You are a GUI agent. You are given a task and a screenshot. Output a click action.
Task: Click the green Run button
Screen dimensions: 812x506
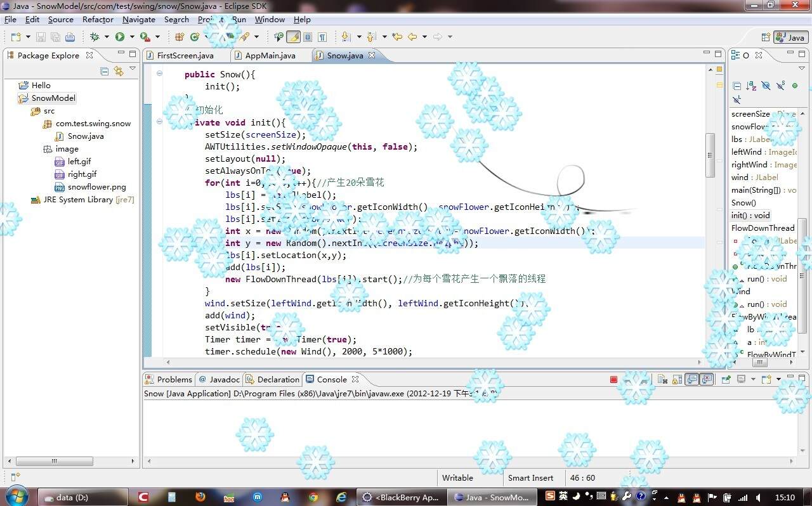(119, 37)
